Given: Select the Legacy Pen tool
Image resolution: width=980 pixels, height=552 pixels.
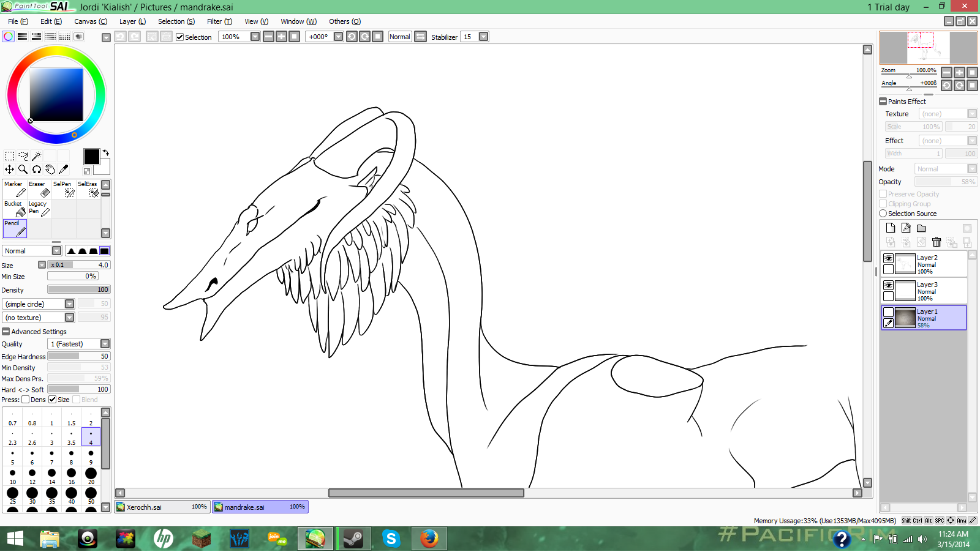Looking at the screenshot, I should click(x=39, y=209).
